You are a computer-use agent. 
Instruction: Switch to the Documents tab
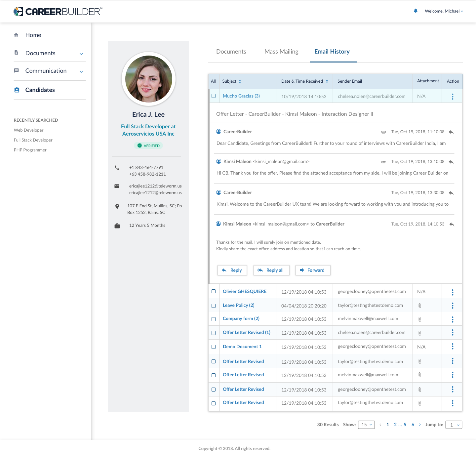231,52
